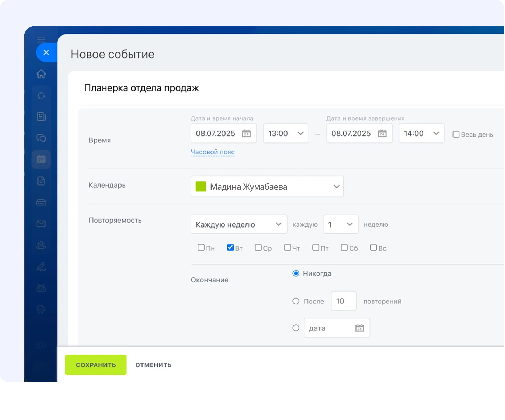Open the 'Каждую неделю' recurrence dropdown
505x420 pixels.
point(239,224)
